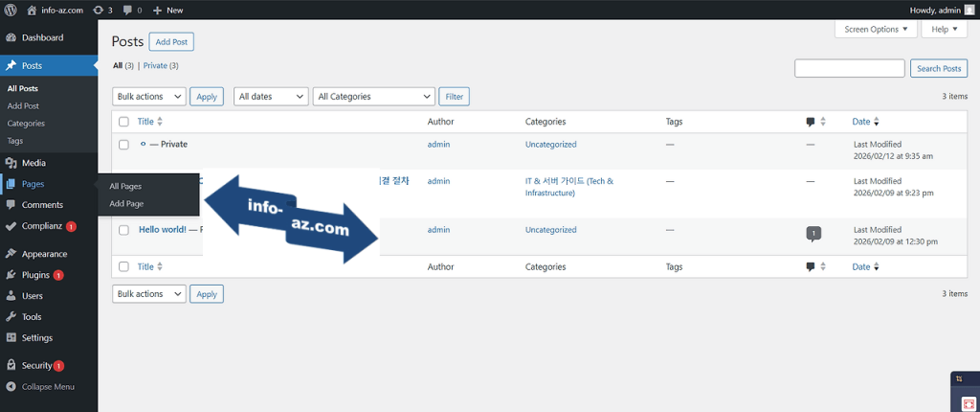Viewport: 980px width, 412px height.
Task: Open the Media library icon
Action: click(x=11, y=163)
